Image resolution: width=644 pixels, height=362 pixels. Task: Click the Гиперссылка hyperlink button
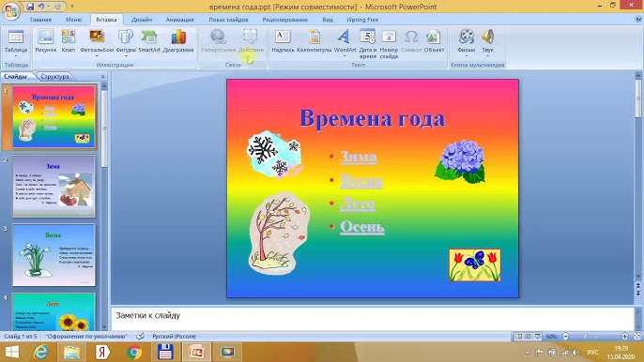pyautogui.click(x=218, y=41)
